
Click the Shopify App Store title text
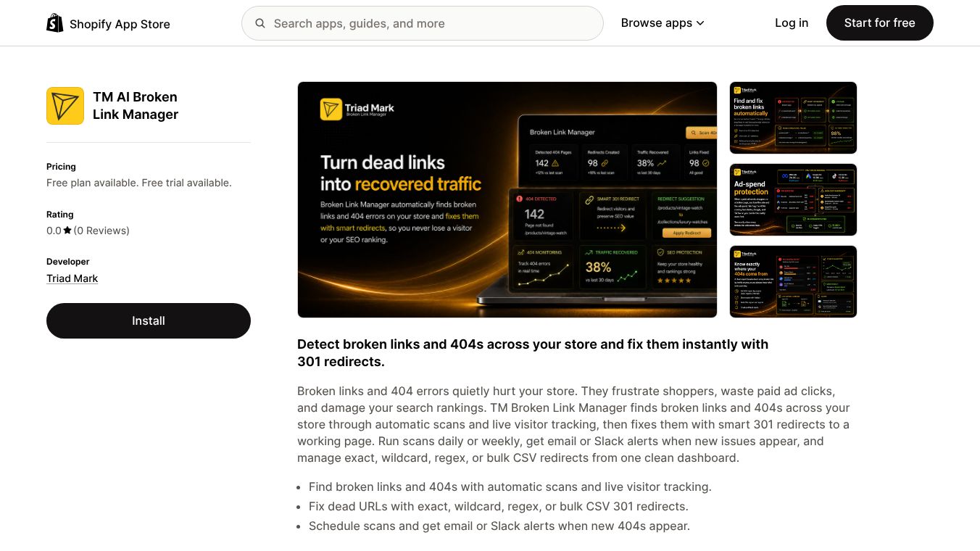[120, 24]
